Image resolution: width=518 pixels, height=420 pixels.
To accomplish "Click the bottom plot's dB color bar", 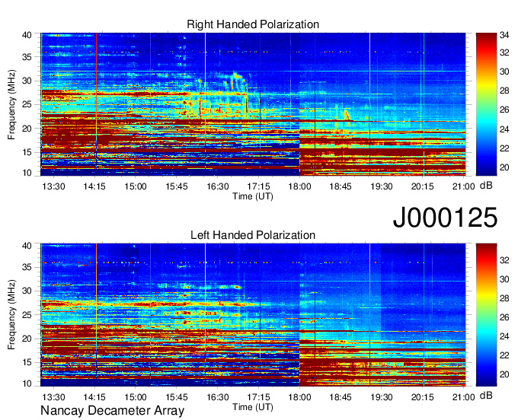I will (x=486, y=315).
